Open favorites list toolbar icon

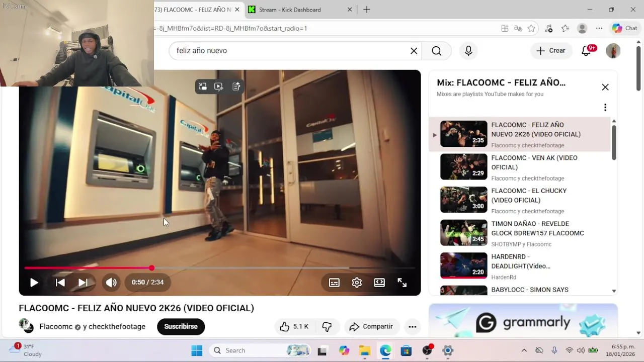point(566,29)
